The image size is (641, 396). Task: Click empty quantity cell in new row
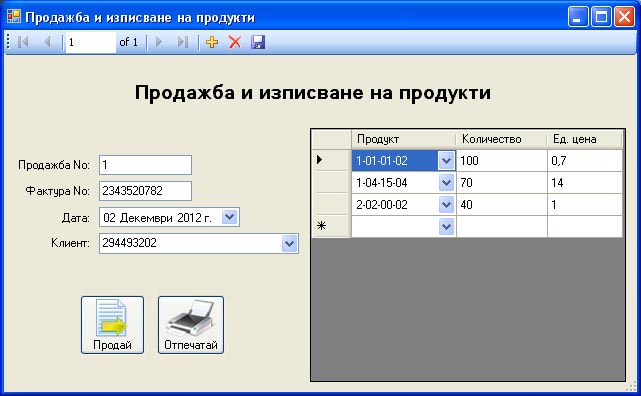click(x=502, y=226)
